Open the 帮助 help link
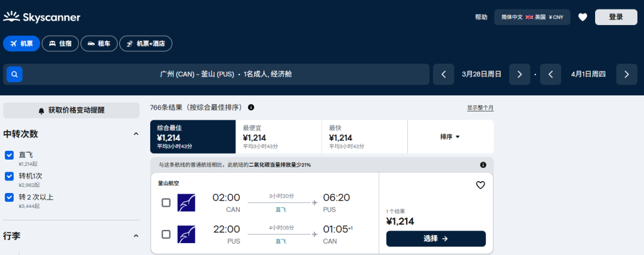 pos(481,17)
